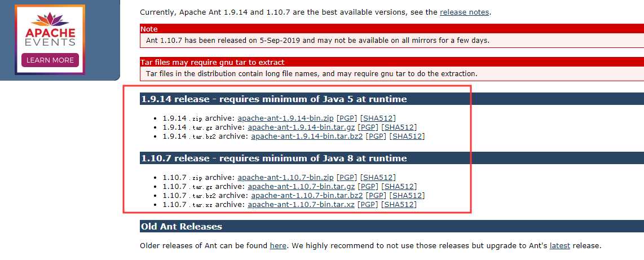Image resolution: width=644 pixels, height=260 pixels.
Task: Open PGP signature for 1.9.14 tar.gz
Action: (x=368, y=127)
